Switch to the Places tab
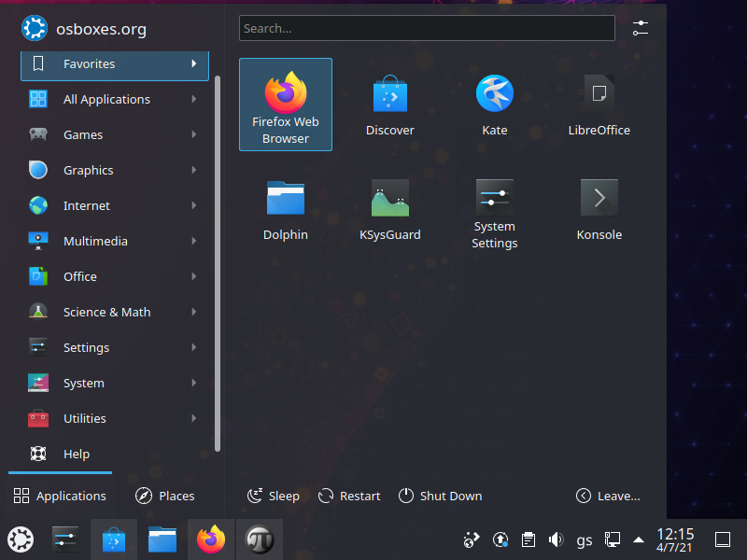Image resolution: width=747 pixels, height=560 pixels. pyautogui.click(x=165, y=496)
